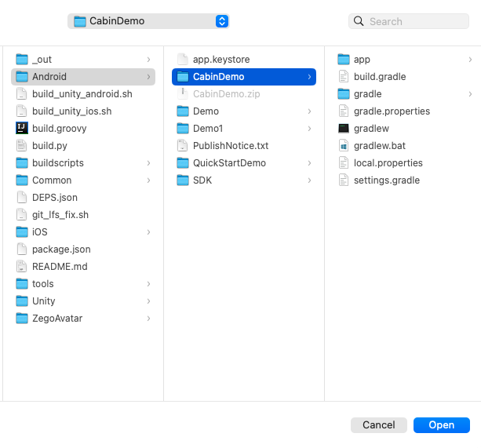Expand the gradle folder chevron
This screenshot has height=448, width=481.
click(470, 94)
